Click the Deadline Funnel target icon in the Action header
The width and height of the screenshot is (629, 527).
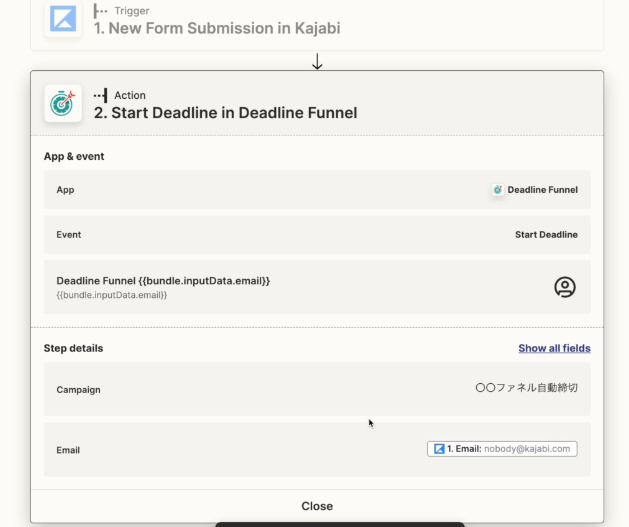[x=63, y=103]
